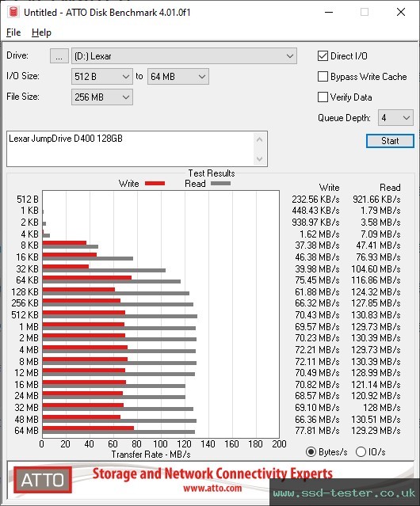Click the ATTO Disk Benchmark title bar icon

tap(13, 12)
